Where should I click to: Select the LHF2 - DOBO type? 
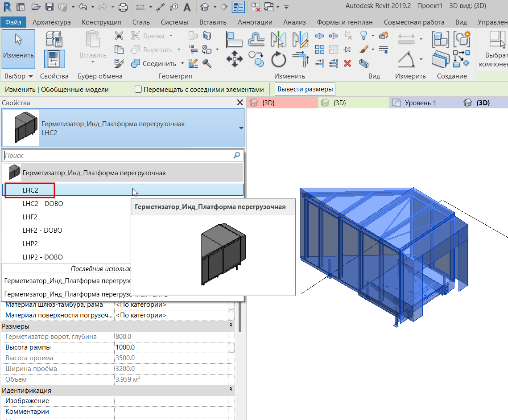click(x=42, y=231)
